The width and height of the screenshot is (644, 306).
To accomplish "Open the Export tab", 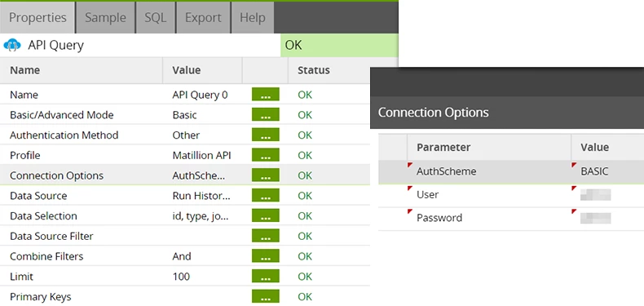I will click(203, 18).
